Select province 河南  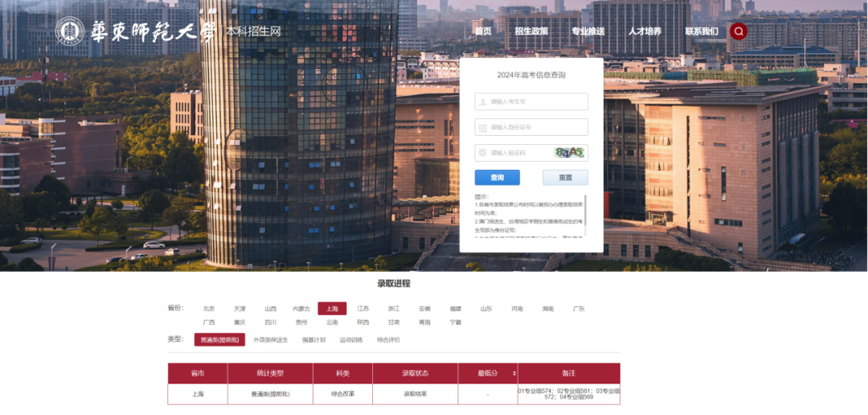coord(517,309)
